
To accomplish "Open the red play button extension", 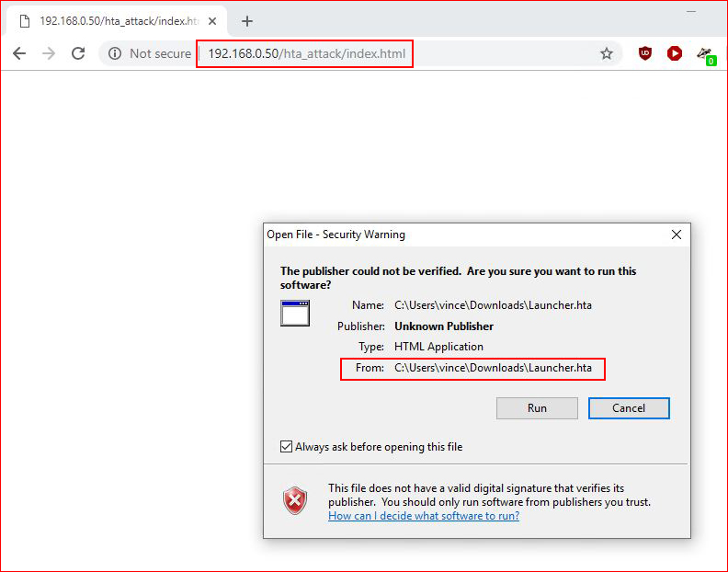I will 675,53.
